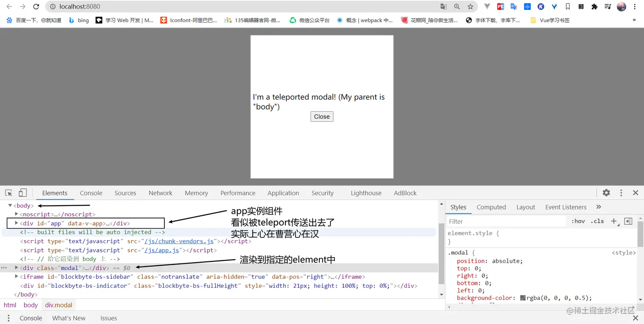Open the 百度一下 bookmark
The width and height of the screenshot is (644, 324).
coord(34,20)
